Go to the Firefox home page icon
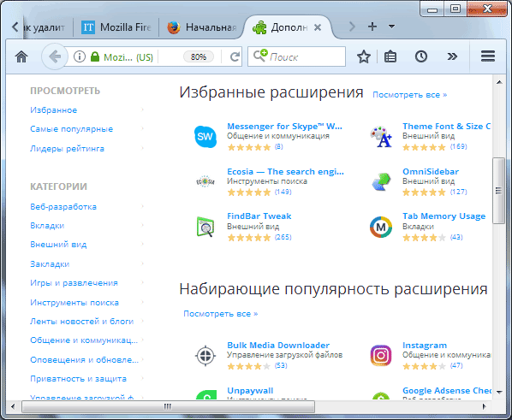Viewport: 512px width, 420px height. 21,56
